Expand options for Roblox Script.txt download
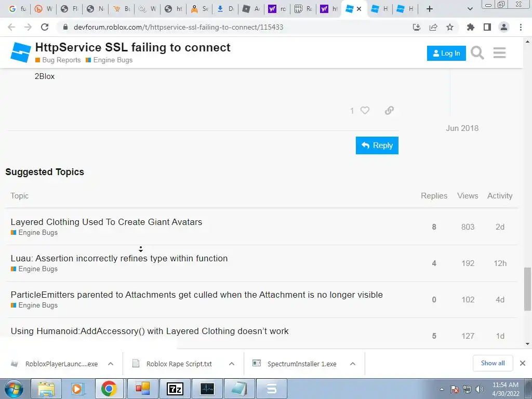532x399 pixels. 232,364
